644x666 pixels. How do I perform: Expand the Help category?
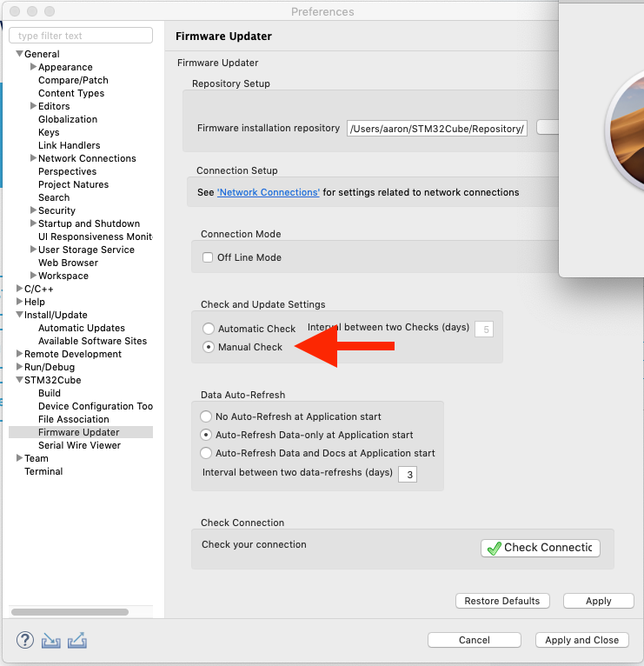tap(19, 302)
